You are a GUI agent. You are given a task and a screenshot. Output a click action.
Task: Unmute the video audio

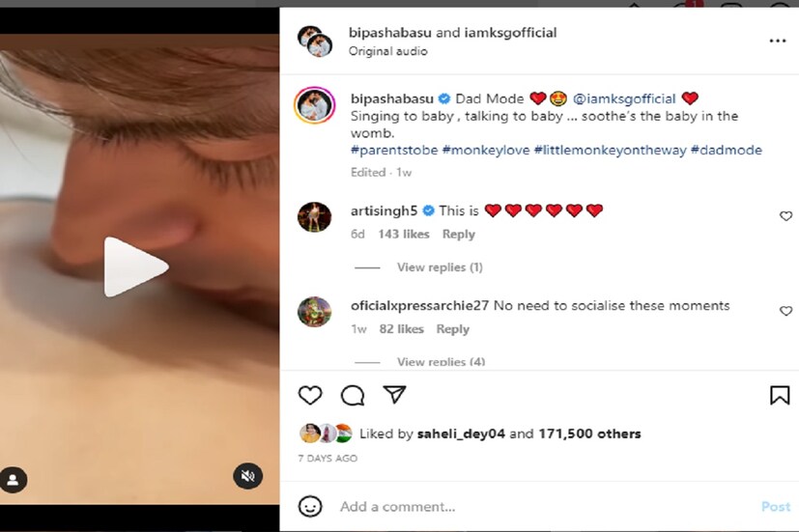[x=247, y=475]
